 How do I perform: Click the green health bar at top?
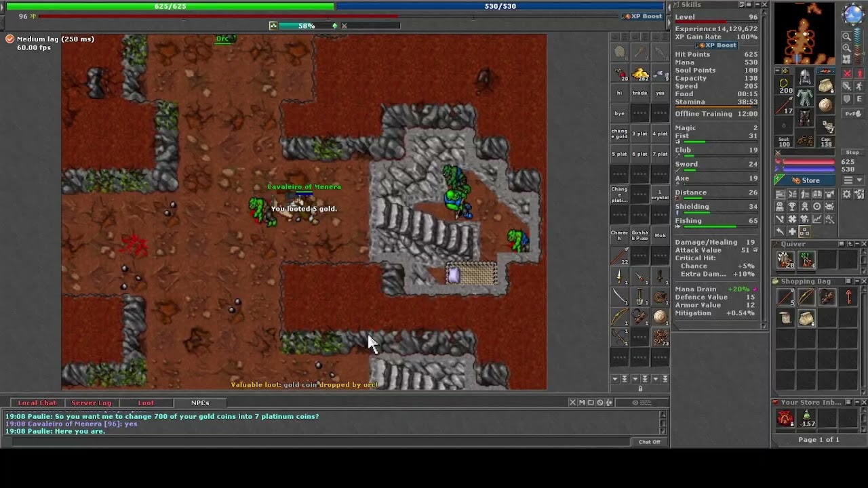click(x=170, y=6)
